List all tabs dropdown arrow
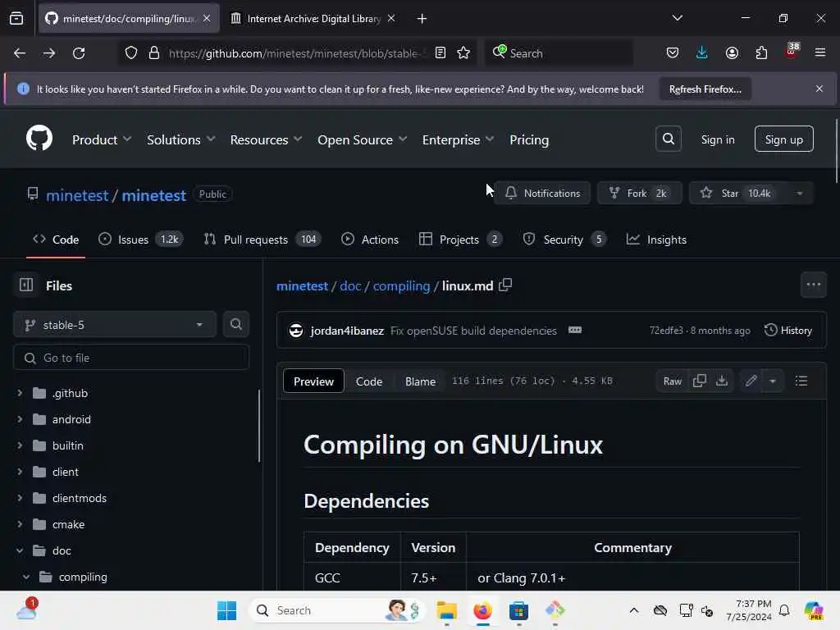This screenshot has width=840, height=630. (x=677, y=18)
